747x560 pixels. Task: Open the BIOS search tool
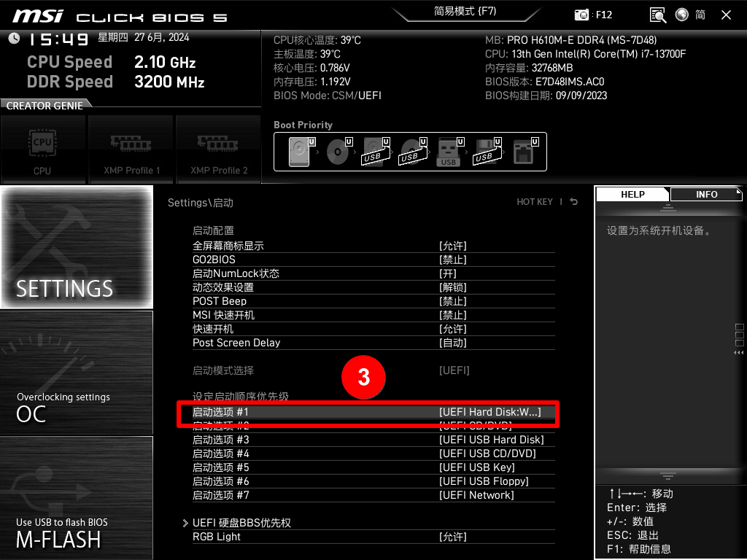[x=657, y=14]
